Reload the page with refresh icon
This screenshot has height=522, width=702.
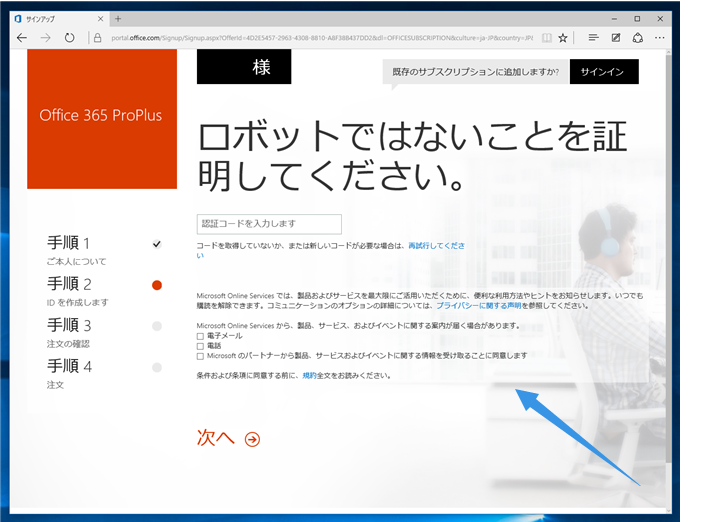click(x=69, y=38)
